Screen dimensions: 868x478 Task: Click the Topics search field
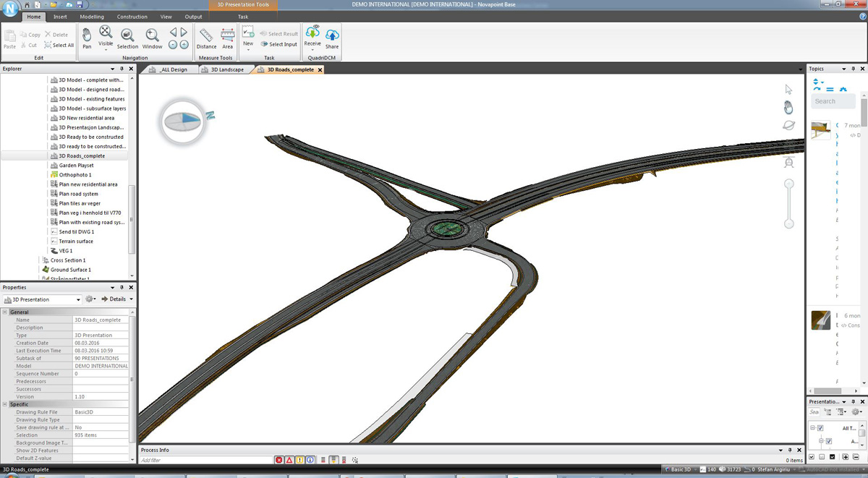833,101
